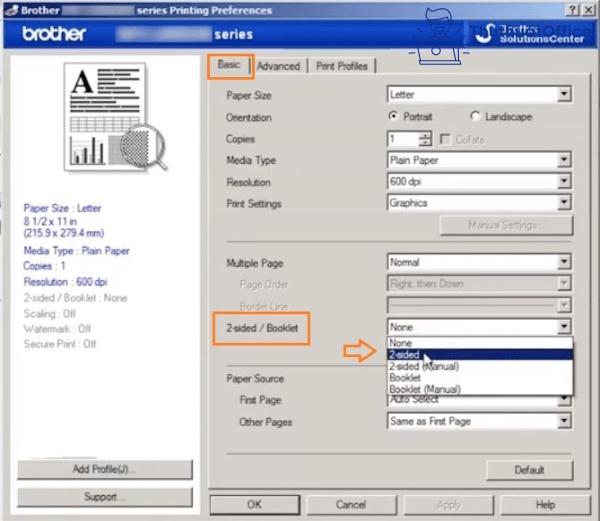Click the 'Watermark : Off' summary text

click(x=57, y=329)
